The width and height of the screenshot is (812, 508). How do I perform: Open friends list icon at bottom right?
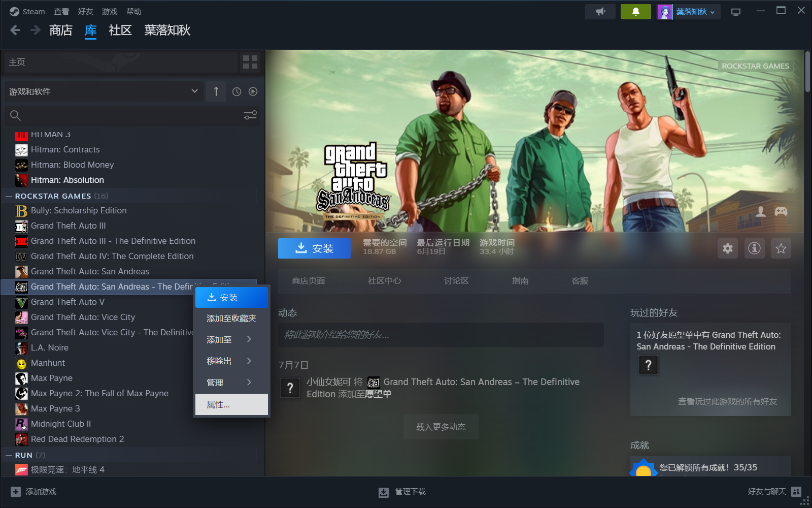pyautogui.click(x=796, y=492)
